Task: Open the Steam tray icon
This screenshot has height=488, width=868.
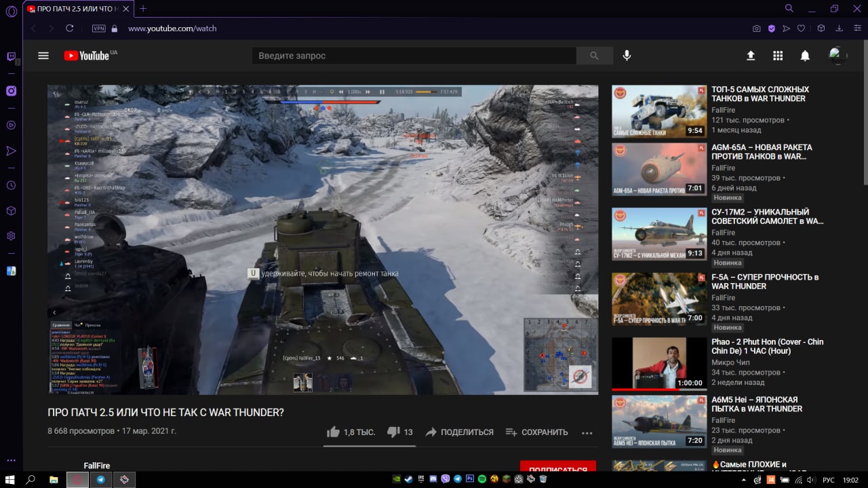Action: click(x=408, y=479)
